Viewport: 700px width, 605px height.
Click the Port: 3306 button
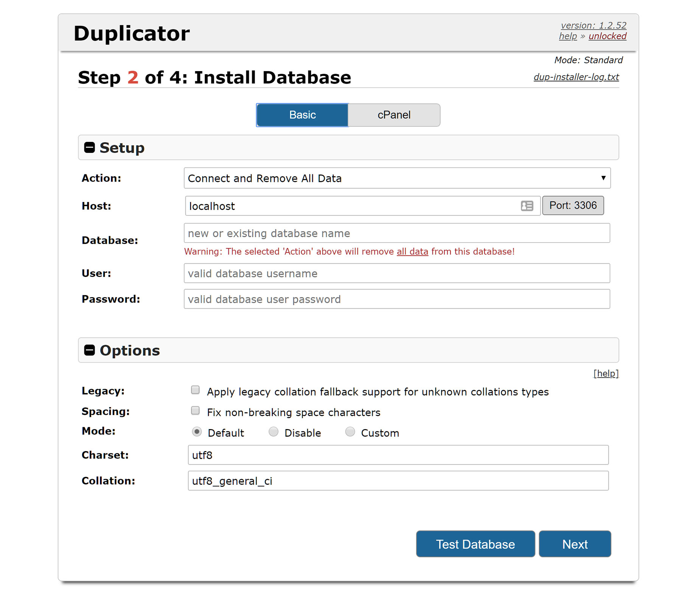[x=573, y=205]
